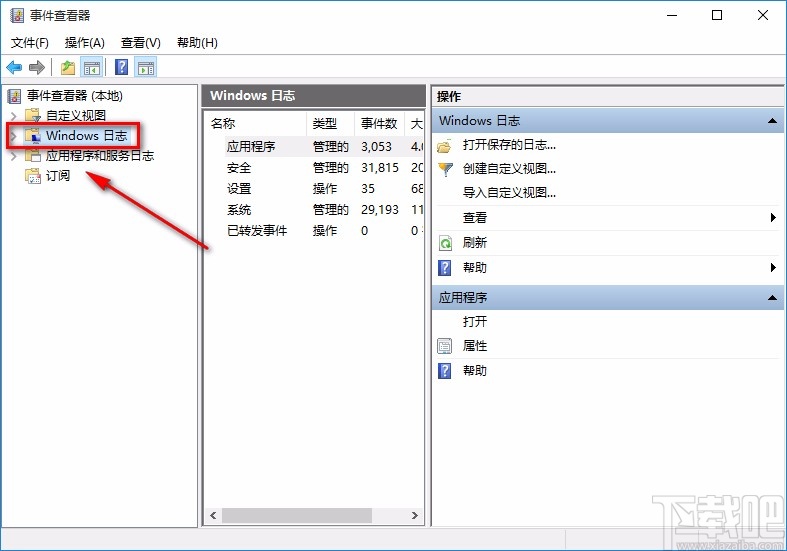Maximize the Event Viewer window
Image resolution: width=787 pixels, height=551 pixels.
[x=717, y=16]
